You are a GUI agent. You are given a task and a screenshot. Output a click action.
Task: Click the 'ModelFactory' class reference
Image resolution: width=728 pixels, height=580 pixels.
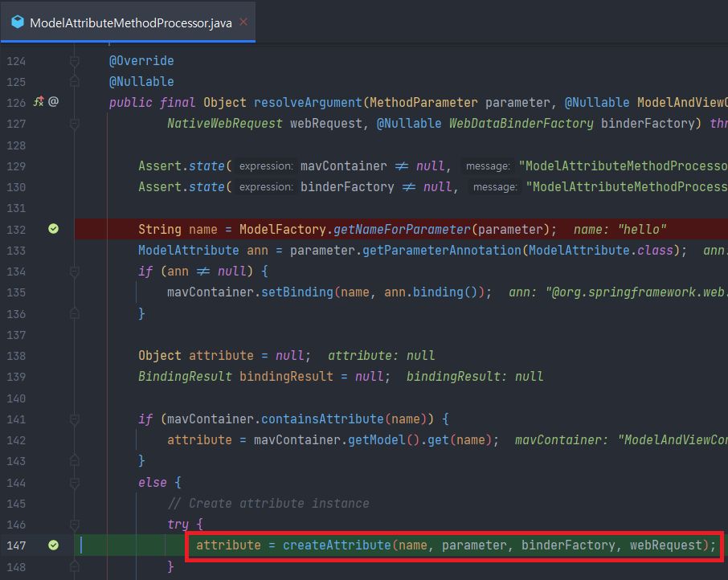pyautogui.click(x=283, y=229)
